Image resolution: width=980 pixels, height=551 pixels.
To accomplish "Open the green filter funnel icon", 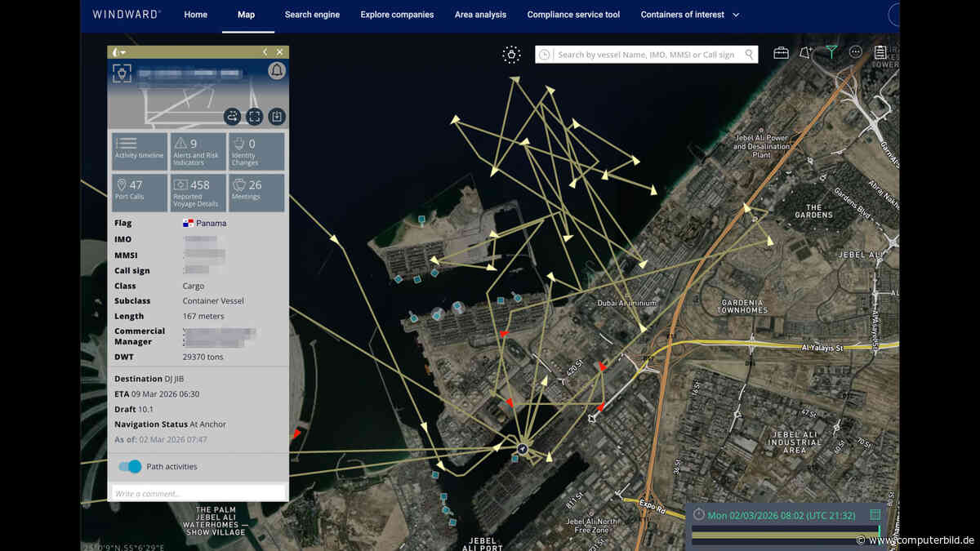I will [x=831, y=53].
